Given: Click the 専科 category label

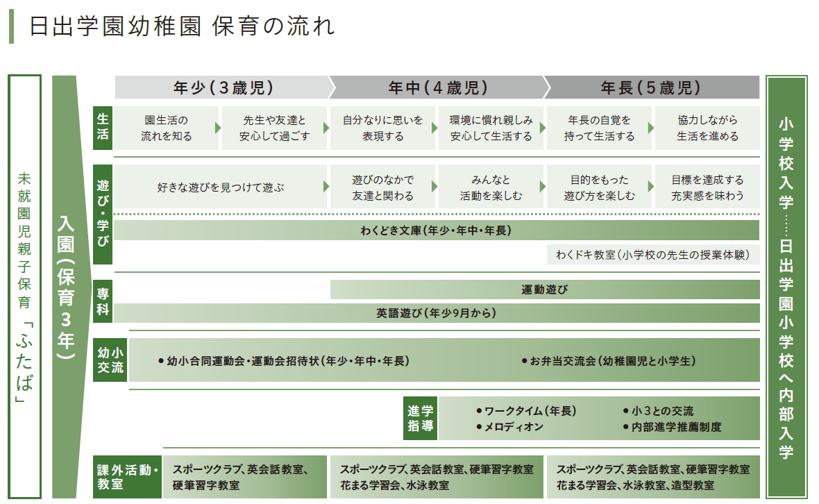Looking at the screenshot, I should (x=103, y=301).
